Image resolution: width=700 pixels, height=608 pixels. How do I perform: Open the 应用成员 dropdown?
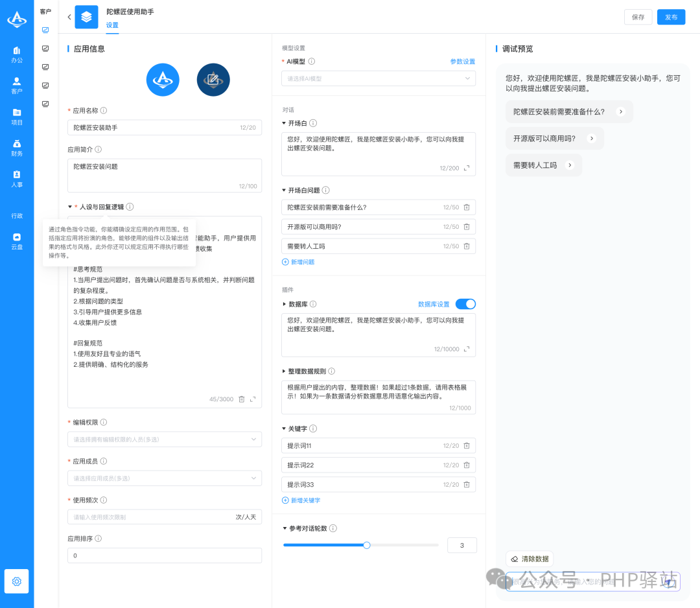tap(165, 478)
